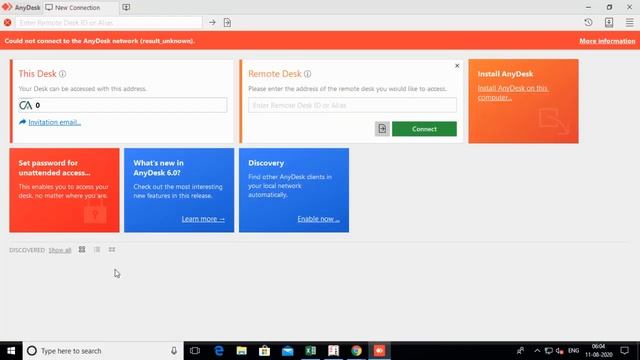
Task: Click the file transfer button beside Connect
Action: click(382, 129)
